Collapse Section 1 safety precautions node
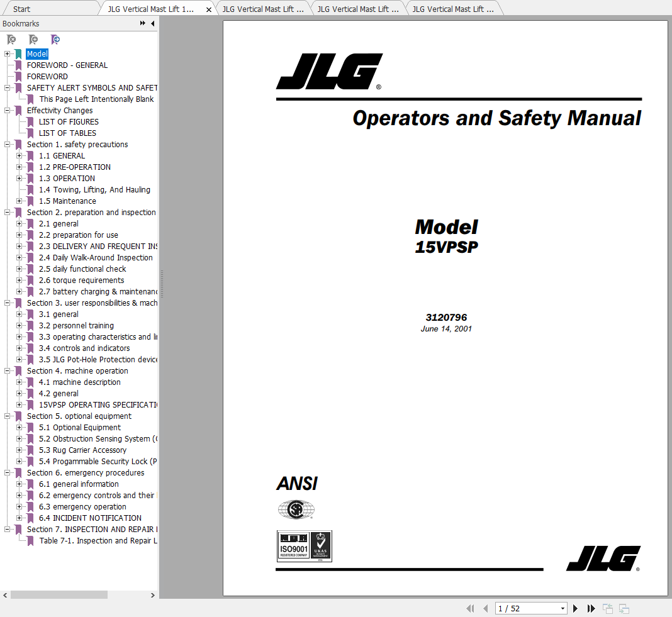The height and width of the screenshot is (617, 672). (x=8, y=145)
